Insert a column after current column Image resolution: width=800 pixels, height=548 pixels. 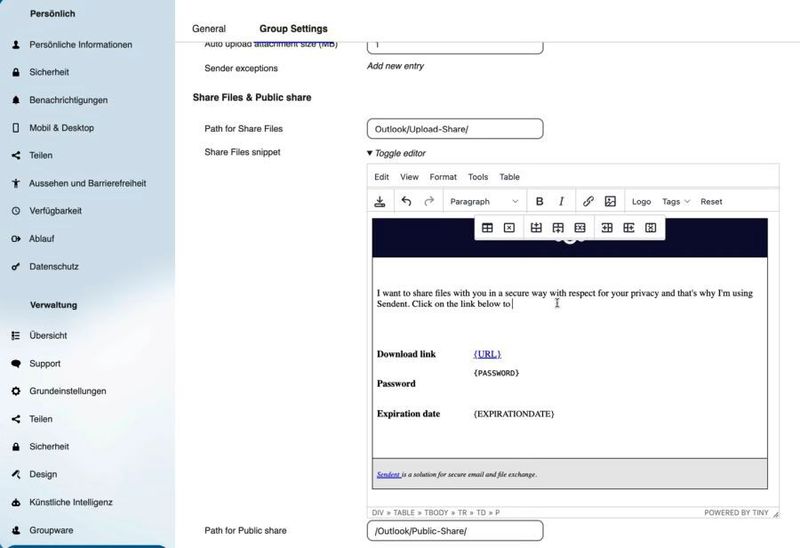(629, 228)
